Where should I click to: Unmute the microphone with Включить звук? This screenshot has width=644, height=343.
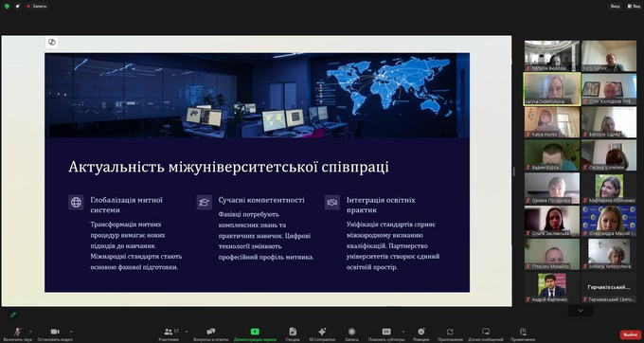point(18,334)
